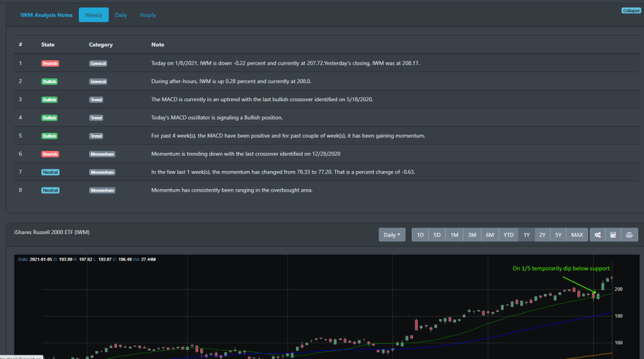Open the calculator icon button
The width and height of the screenshot is (644, 359).
pyautogui.click(x=613, y=235)
